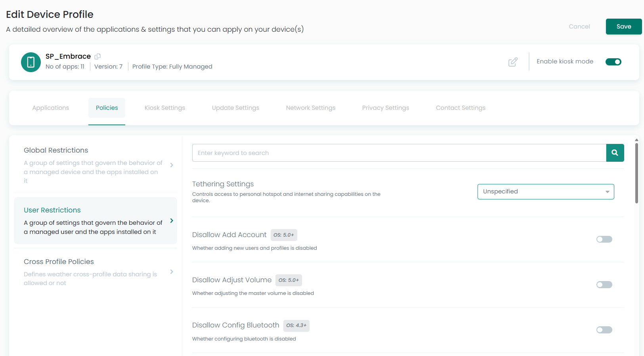Image resolution: width=644 pixels, height=356 pixels.
Task: Go to the Applications tab
Action: point(51,108)
